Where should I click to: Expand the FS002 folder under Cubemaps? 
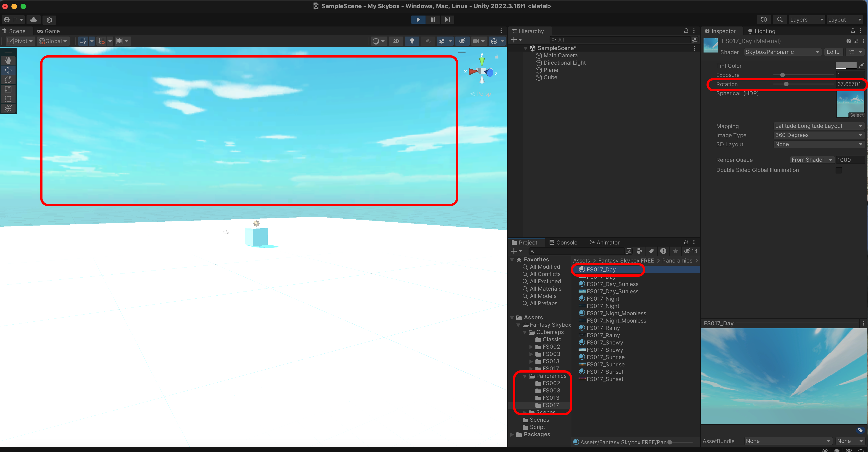pyautogui.click(x=531, y=347)
